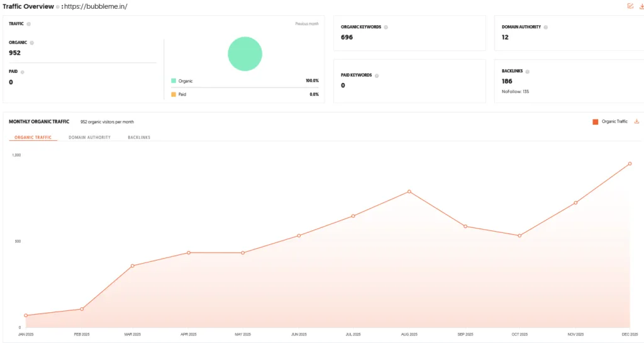Click the OCT 2025 data point
The height and width of the screenshot is (343, 644).
pos(519,236)
